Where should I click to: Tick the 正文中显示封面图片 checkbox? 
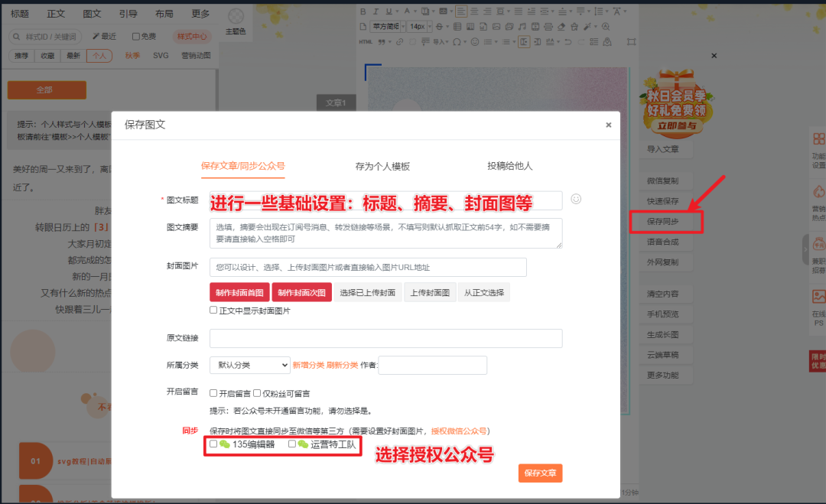(213, 311)
